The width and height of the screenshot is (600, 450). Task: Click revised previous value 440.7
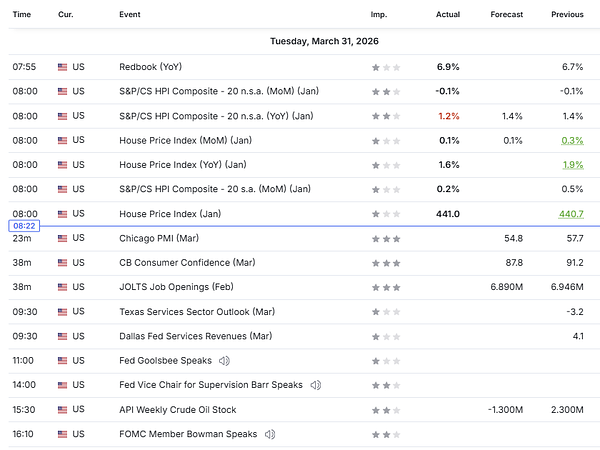[x=569, y=214]
